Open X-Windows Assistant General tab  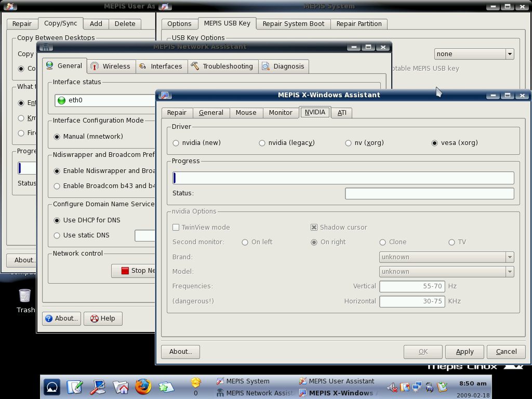pyautogui.click(x=211, y=113)
